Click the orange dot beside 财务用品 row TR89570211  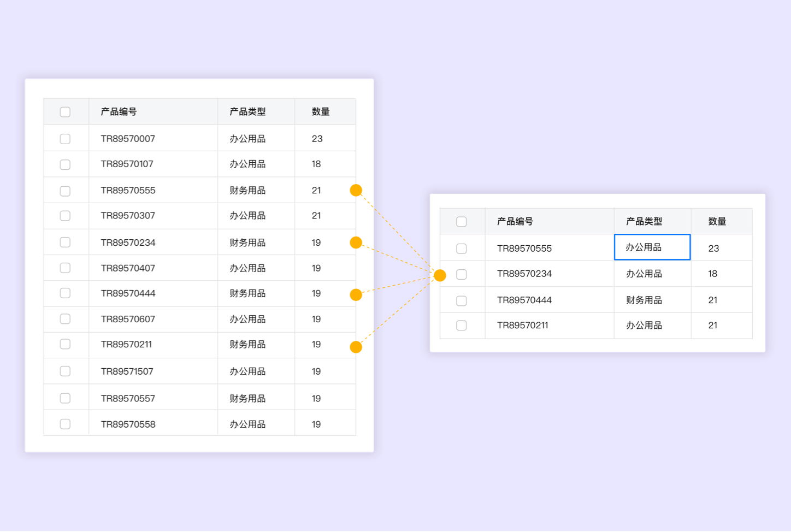tap(356, 347)
